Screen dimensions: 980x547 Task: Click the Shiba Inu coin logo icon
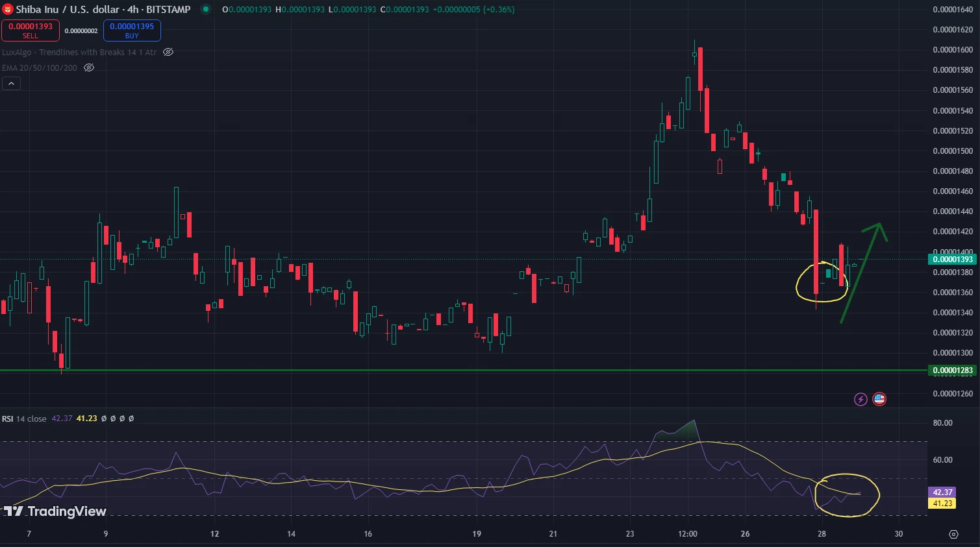point(8,9)
